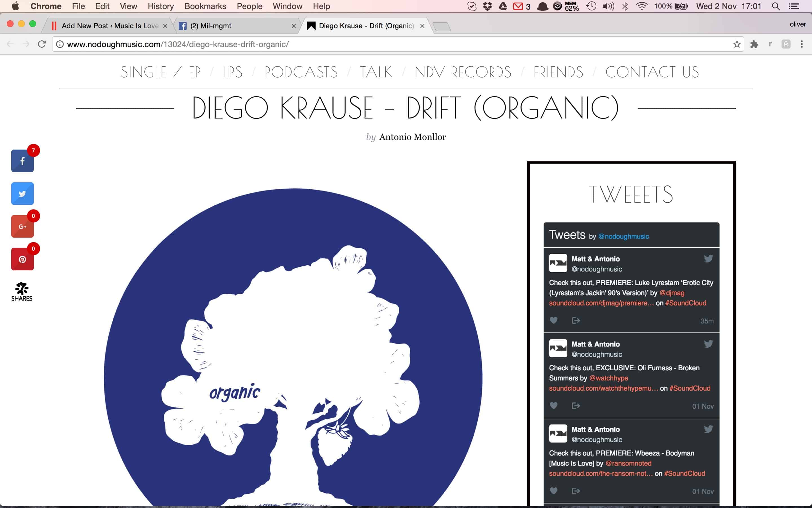
Task: Open macOS Spotlight search
Action: coord(775,6)
